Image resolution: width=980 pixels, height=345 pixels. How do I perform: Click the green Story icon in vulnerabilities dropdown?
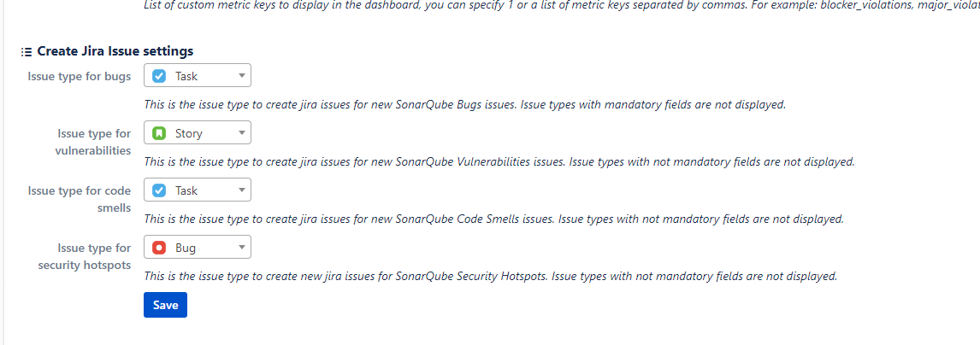tap(159, 133)
